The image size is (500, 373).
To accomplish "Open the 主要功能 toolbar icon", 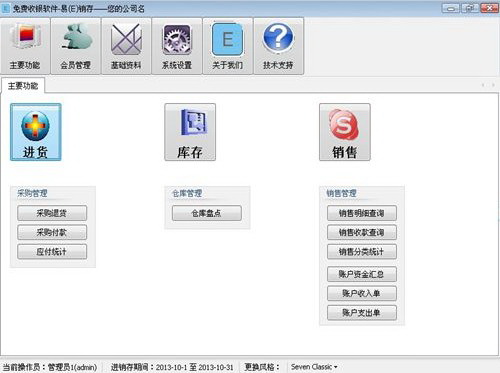I will (25, 46).
